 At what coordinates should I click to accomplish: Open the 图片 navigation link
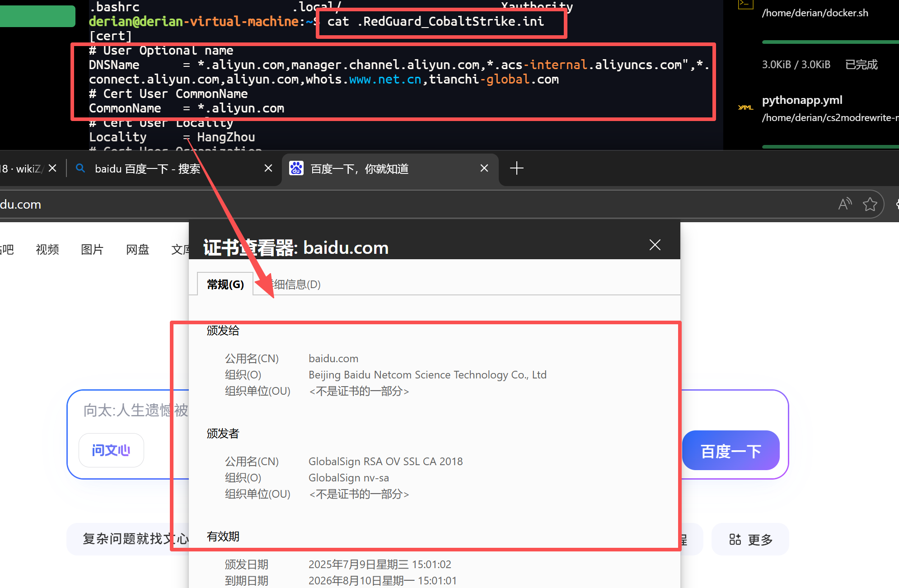92,250
